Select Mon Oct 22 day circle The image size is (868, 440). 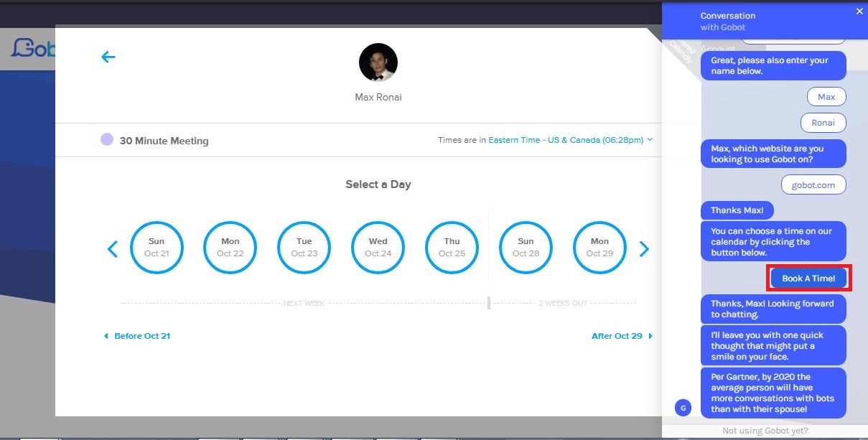pos(230,248)
